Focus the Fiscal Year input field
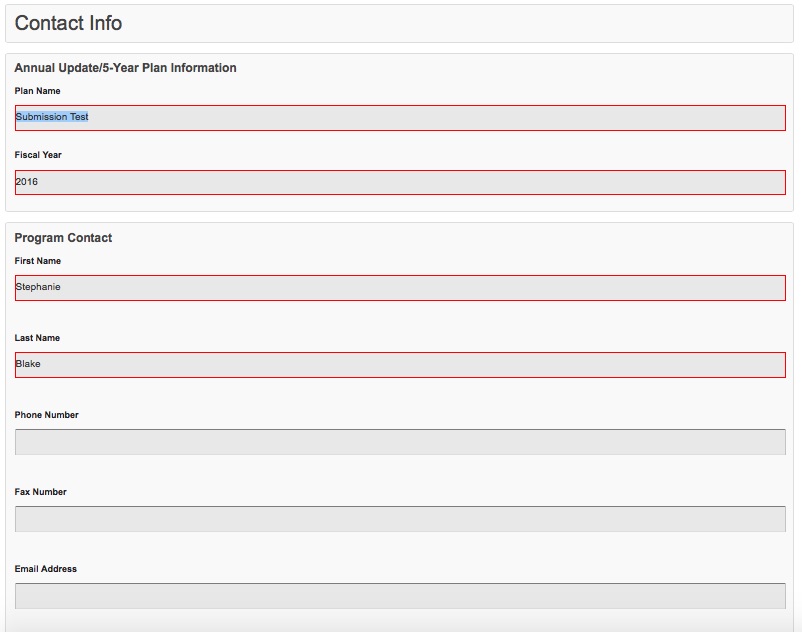 [400, 182]
